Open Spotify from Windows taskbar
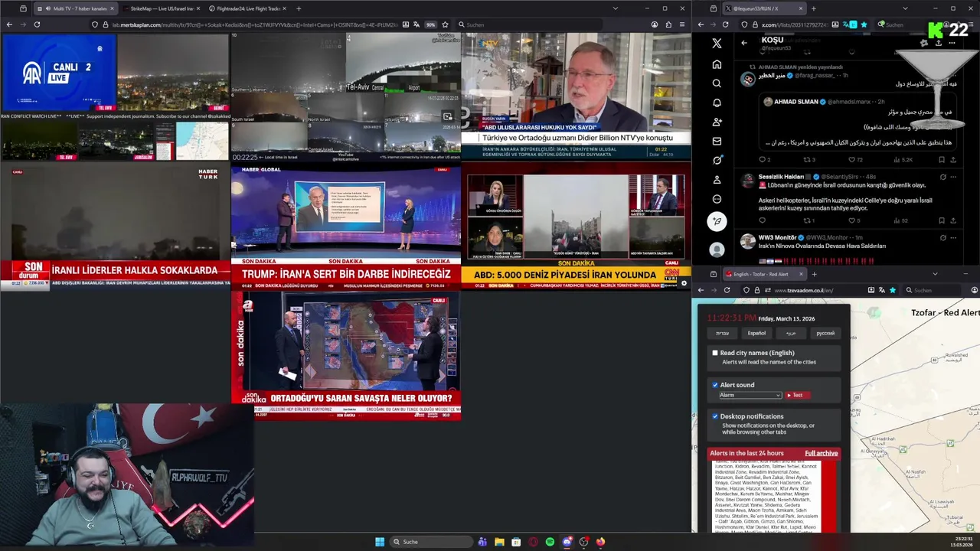Viewport: 980px width, 551px height. pyautogui.click(x=550, y=542)
